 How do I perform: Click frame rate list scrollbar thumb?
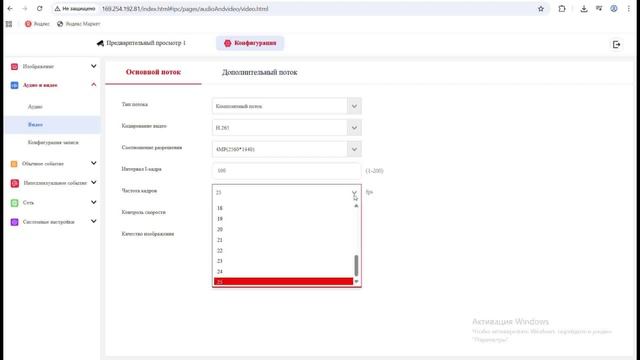(356, 266)
